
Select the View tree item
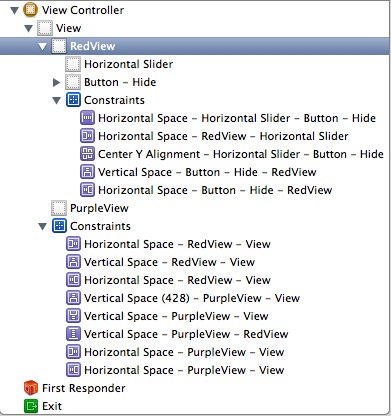tap(68, 28)
